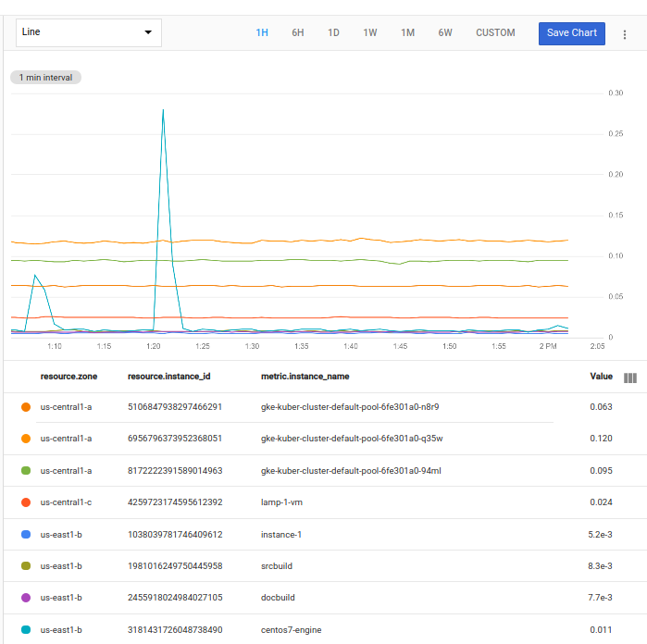Click the teal spike peak on chart
The width and height of the screenshot is (647, 644).
click(x=163, y=110)
